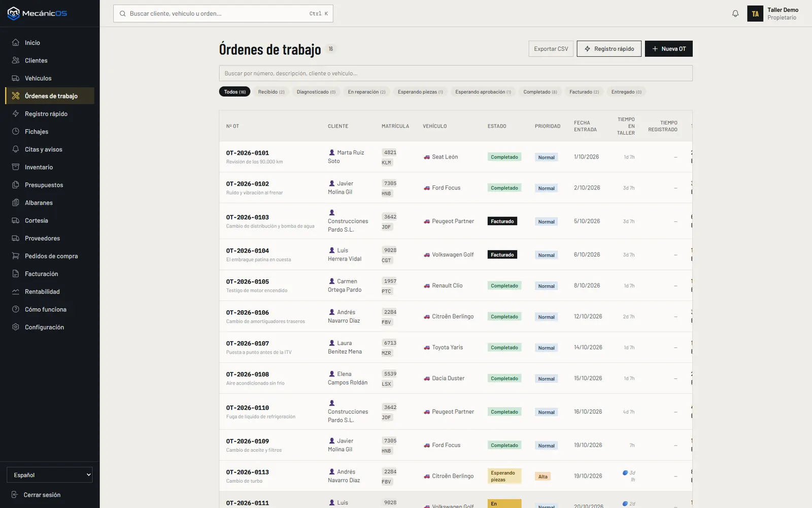Sort by Fecha Entrada column header

coord(585,126)
